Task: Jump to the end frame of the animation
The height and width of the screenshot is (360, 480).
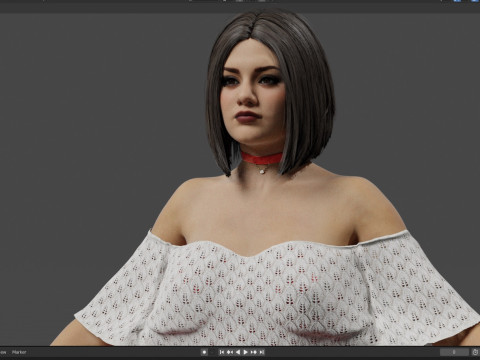Action: point(262,352)
